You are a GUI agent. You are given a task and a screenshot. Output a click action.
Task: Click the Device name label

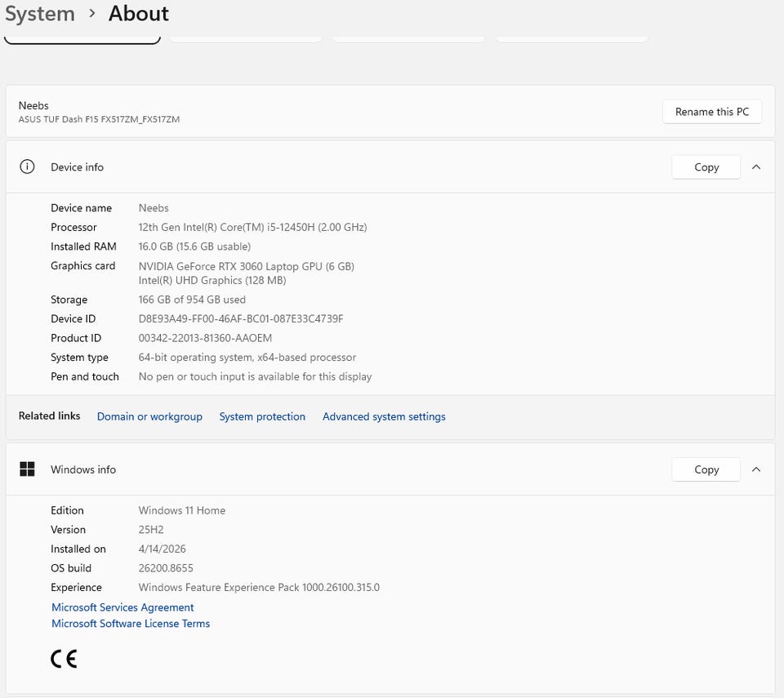coord(81,208)
